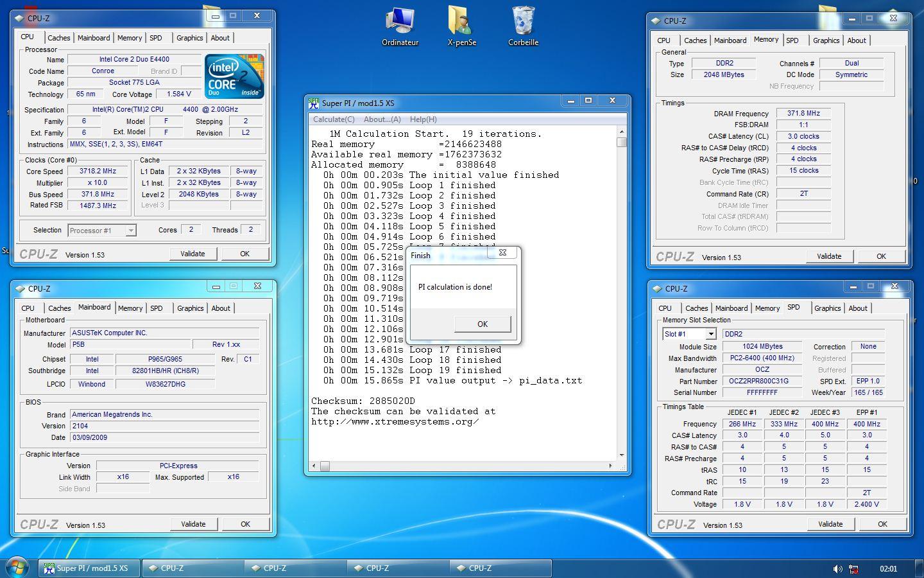The width and height of the screenshot is (924, 578).
Task: Click the BIOS Version 2104 field
Action: pyautogui.click(x=165, y=426)
